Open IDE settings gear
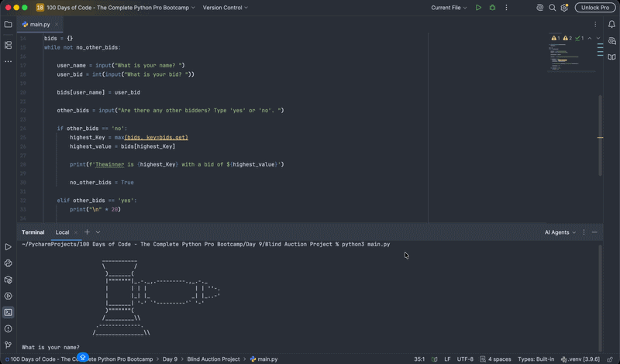The height and width of the screenshot is (364, 620). click(564, 8)
